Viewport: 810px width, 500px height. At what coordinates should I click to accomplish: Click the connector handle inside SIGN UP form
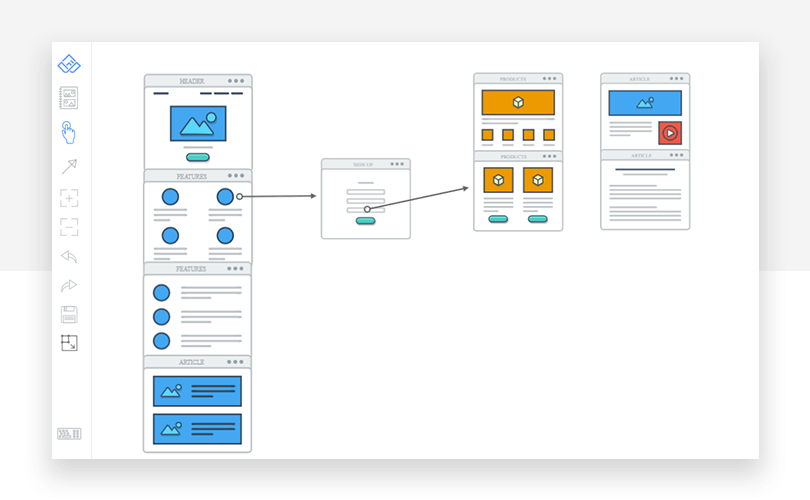pyautogui.click(x=367, y=209)
